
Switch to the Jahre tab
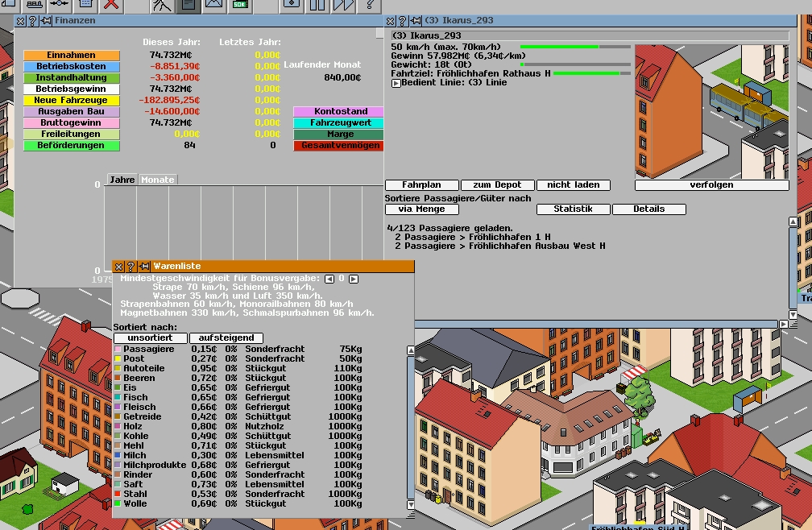coord(122,180)
